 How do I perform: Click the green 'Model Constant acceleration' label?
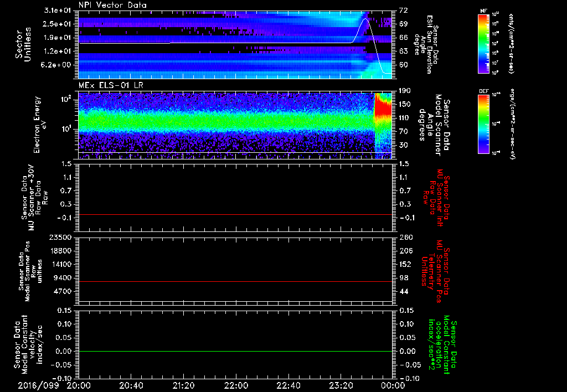point(442,344)
